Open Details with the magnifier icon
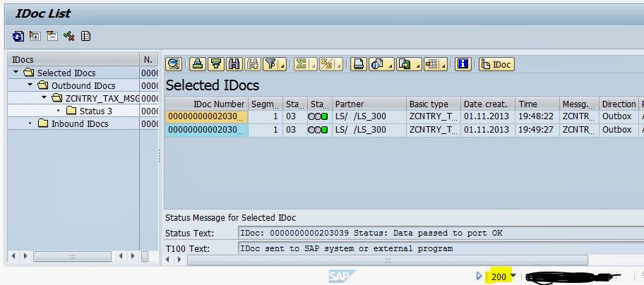Image resolution: width=644 pixels, height=285 pixels. click(174, 64)
